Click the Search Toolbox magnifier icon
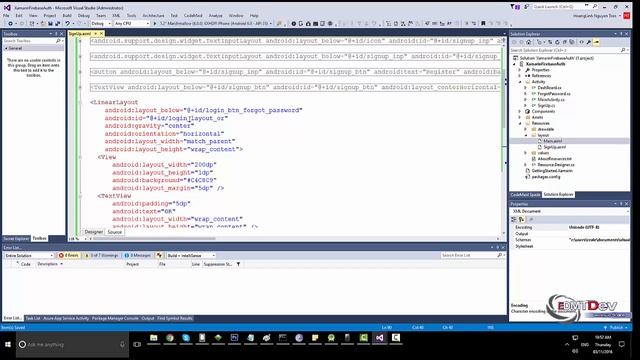640x360 pixels. pyautogui.click(x=58, y=41)
